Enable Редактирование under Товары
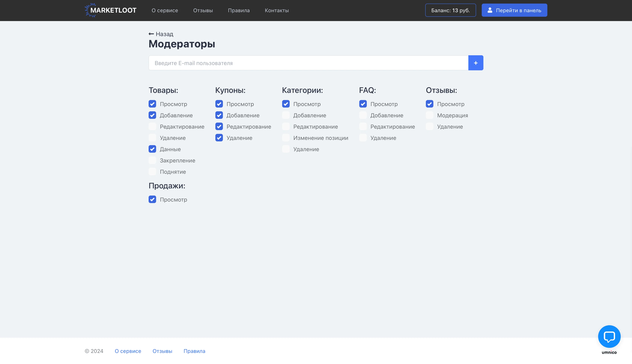The image size is (632, 364). coord(152,127)
